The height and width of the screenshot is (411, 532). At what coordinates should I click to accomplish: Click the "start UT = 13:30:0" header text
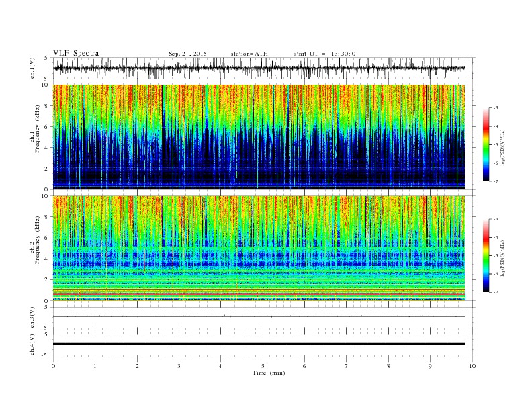[x=324, y=54]
